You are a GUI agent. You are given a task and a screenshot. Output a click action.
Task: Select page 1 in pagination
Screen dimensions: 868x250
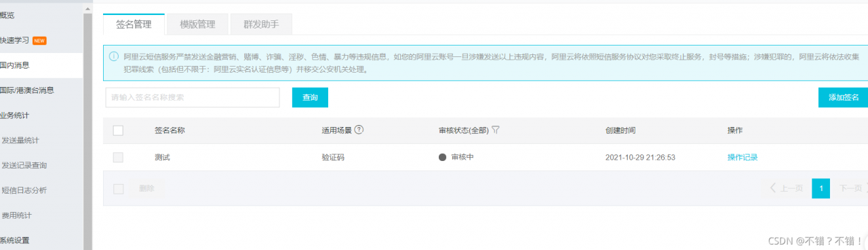click(821, 188)
